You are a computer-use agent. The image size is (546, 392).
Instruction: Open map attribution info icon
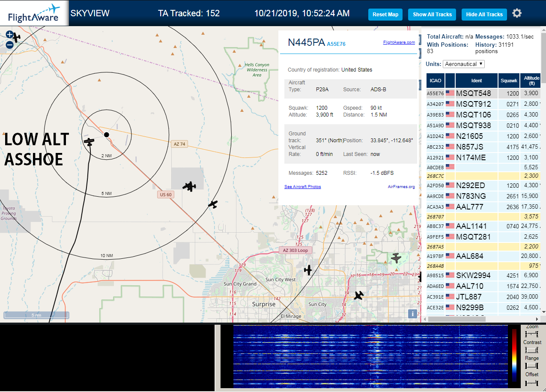[x=412, y=314]
